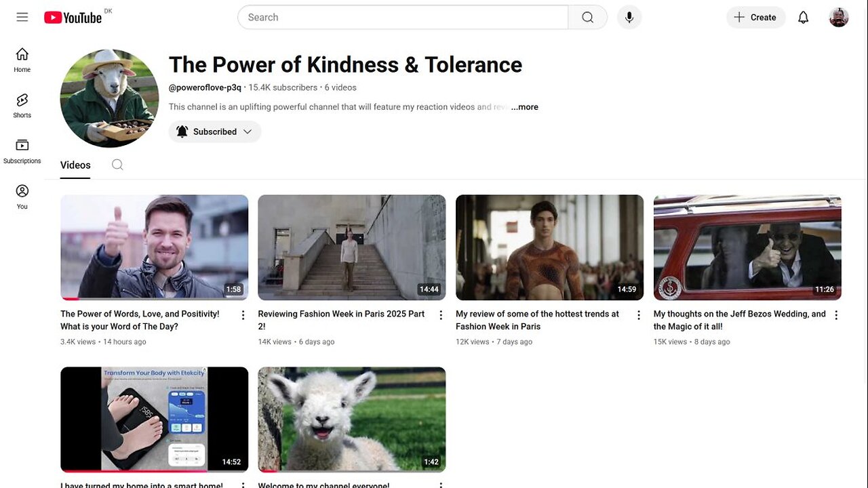The width and height of the screenshot is (868, 488).
Task: Open the notifications bell
Action: click(x=804, y=18)
